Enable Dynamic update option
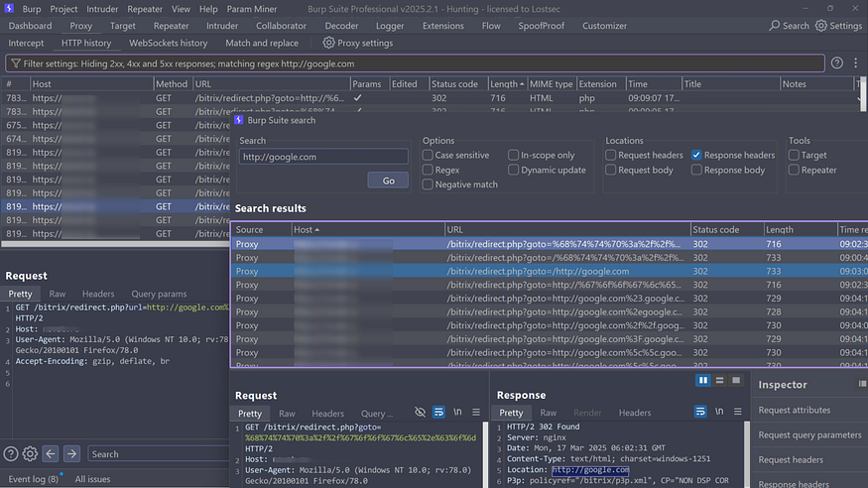The image size is (868, 488). tap(513, 170)
